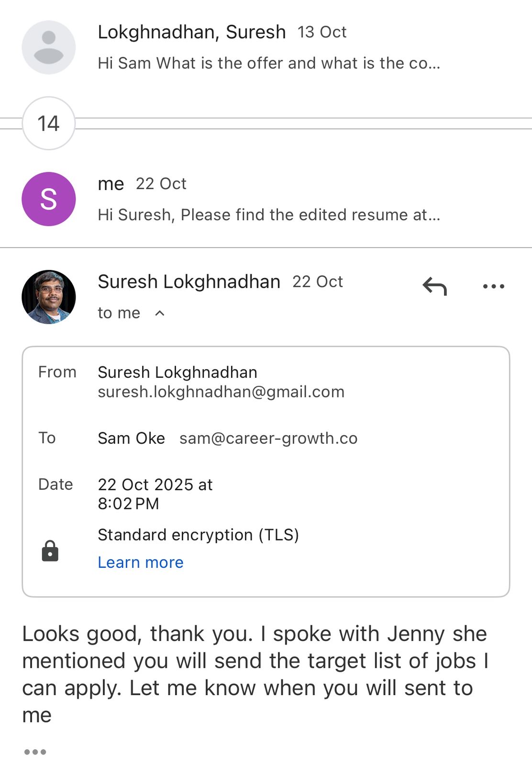Tap the "to me" recipient label
The height and width of the screenshot is (766, 532).
tap(119, 313)
